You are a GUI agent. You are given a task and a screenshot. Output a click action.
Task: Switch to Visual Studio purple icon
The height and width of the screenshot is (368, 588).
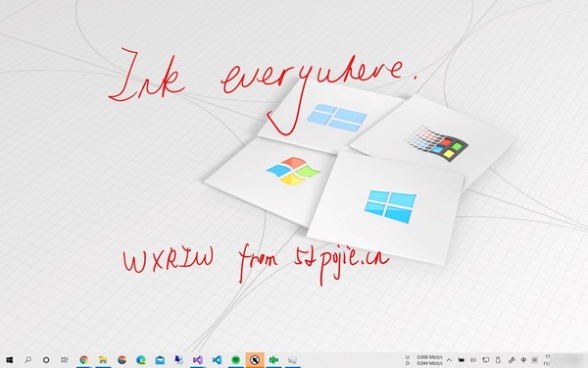198,360
